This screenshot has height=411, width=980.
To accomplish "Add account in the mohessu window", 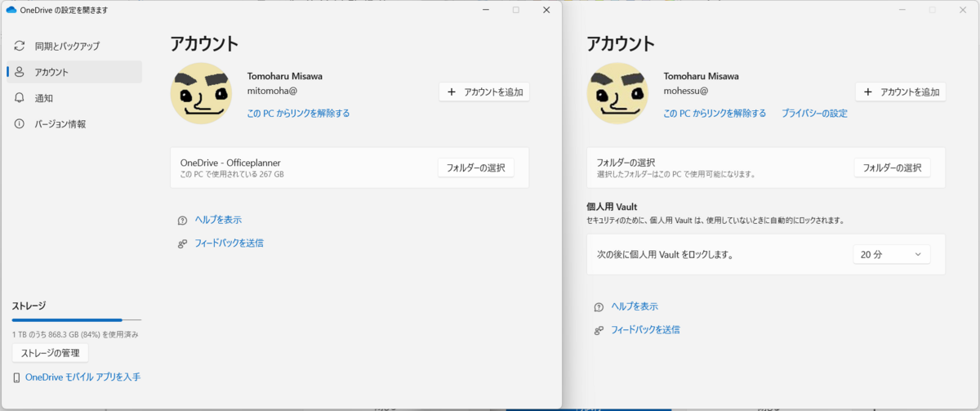I will (x=901, y=92).
